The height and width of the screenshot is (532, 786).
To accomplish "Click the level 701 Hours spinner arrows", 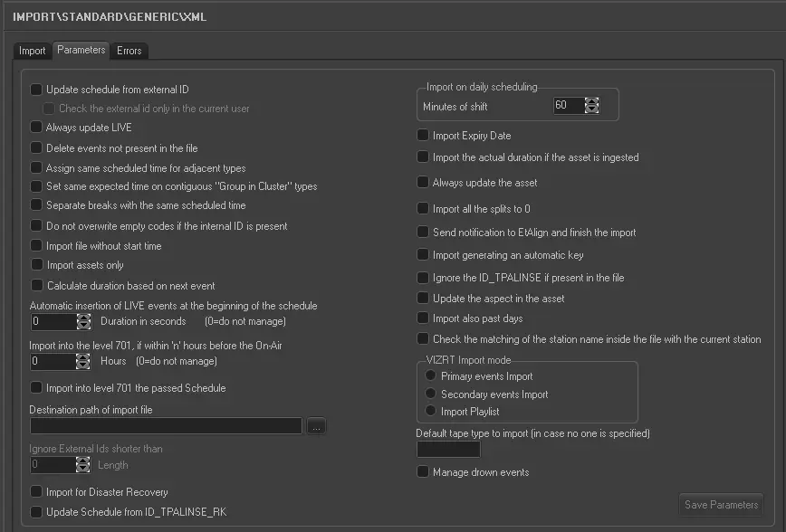I will pyautogui.click(x=83, y=361).
